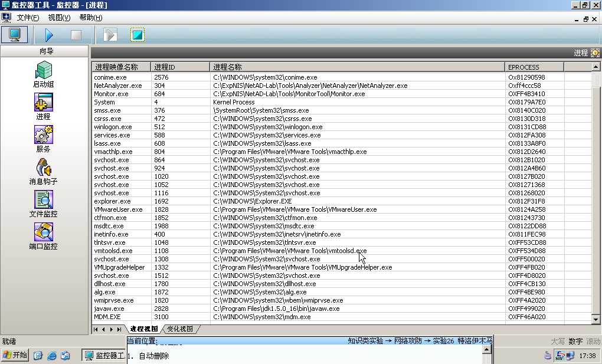Select the Monitor.exe process row
This screenshot has height=364, width=602.
point(342,94)
